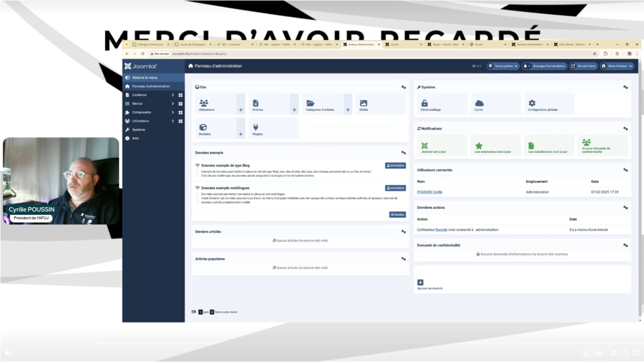The image size is (644, 362).
Task: Open the Cache cloud icon tile
Action: 495,104
